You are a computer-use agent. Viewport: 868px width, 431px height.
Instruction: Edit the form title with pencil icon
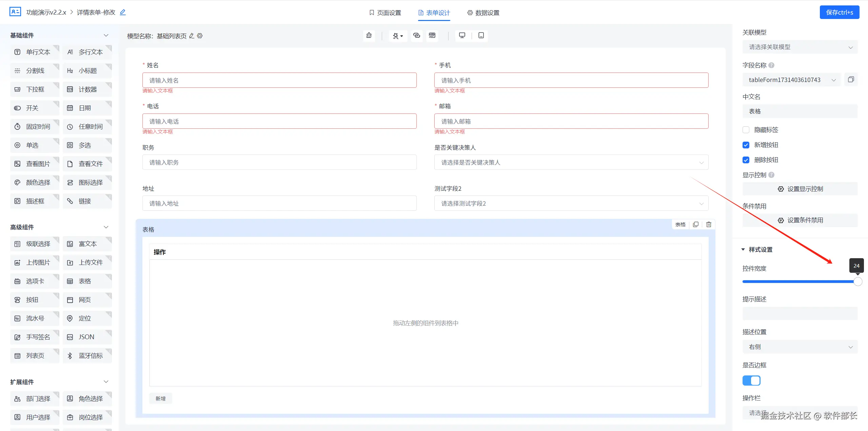tap(123, 13)
